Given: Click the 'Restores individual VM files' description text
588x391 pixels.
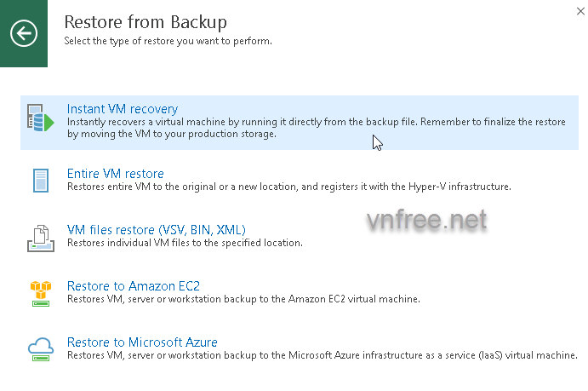Looking at the screenshot, I should pyautogui.click(x=185, y=243).
